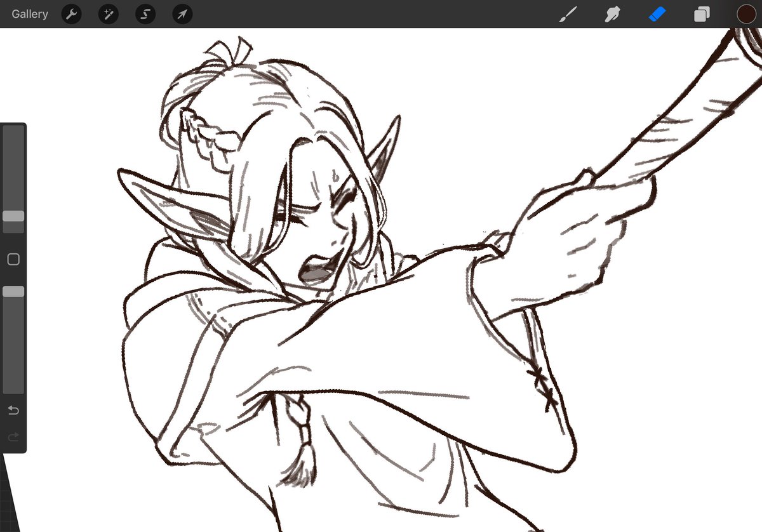Open the Actions wrench menu
Viewport: 762px width, 532px height.
71,14
